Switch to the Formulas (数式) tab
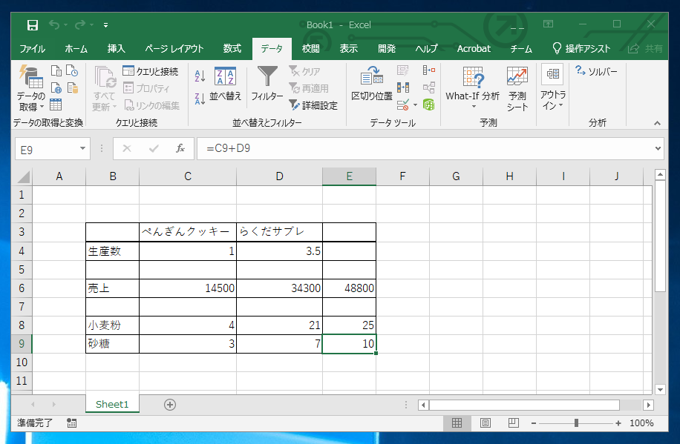The image size is (680, 444). tap(232, 49)
